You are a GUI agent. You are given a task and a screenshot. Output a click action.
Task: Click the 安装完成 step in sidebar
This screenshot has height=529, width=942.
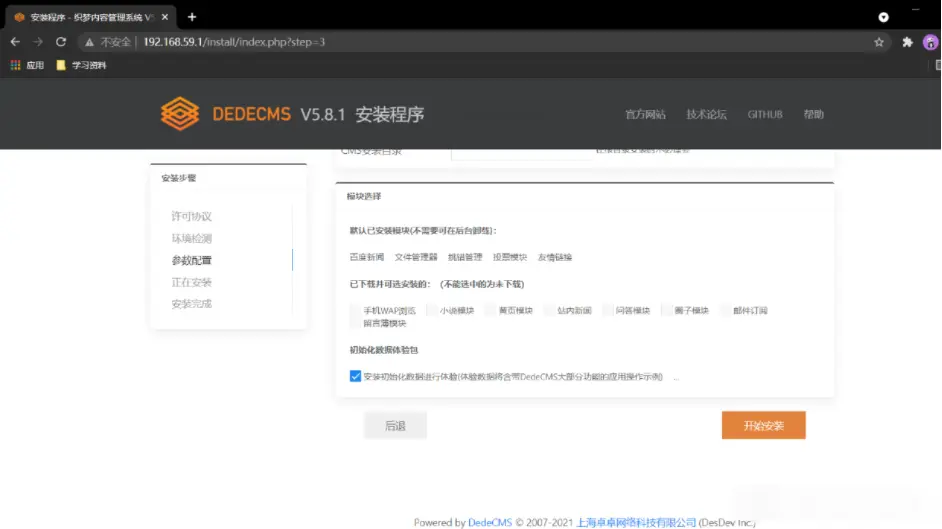point(192,304)
